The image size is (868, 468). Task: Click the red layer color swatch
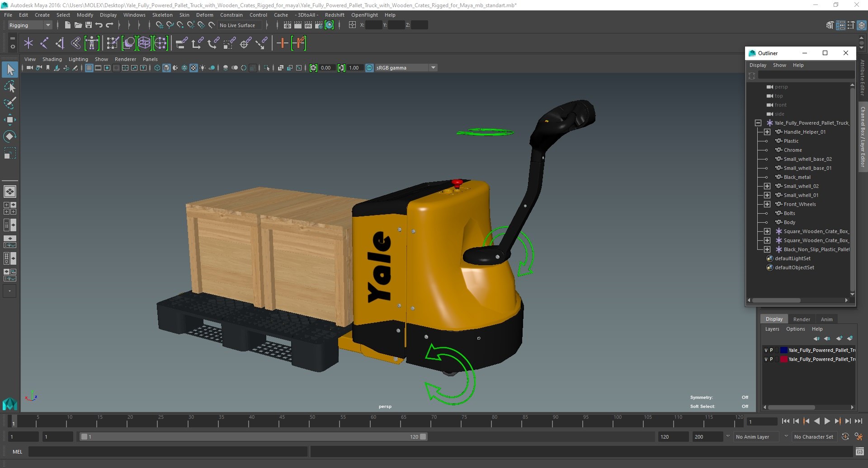pos(783,359)
